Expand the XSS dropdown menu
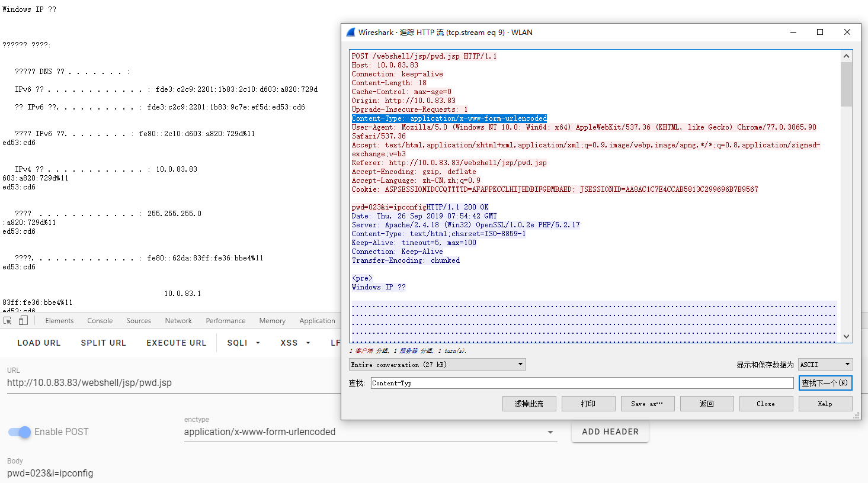868x483 pixels. [x=295, y=343]
